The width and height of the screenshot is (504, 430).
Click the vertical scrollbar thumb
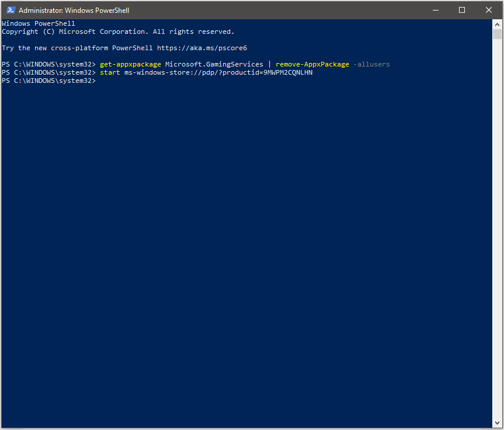(497, 34)
